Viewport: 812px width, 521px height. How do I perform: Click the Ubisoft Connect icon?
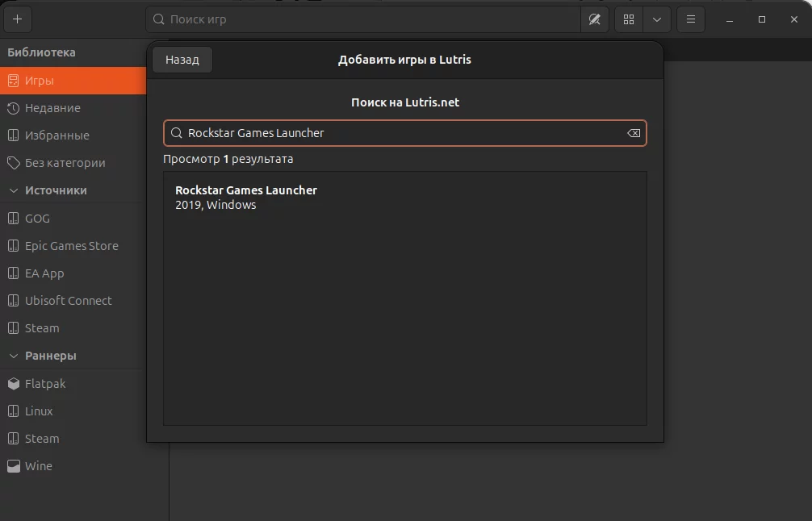coord(14,301)
